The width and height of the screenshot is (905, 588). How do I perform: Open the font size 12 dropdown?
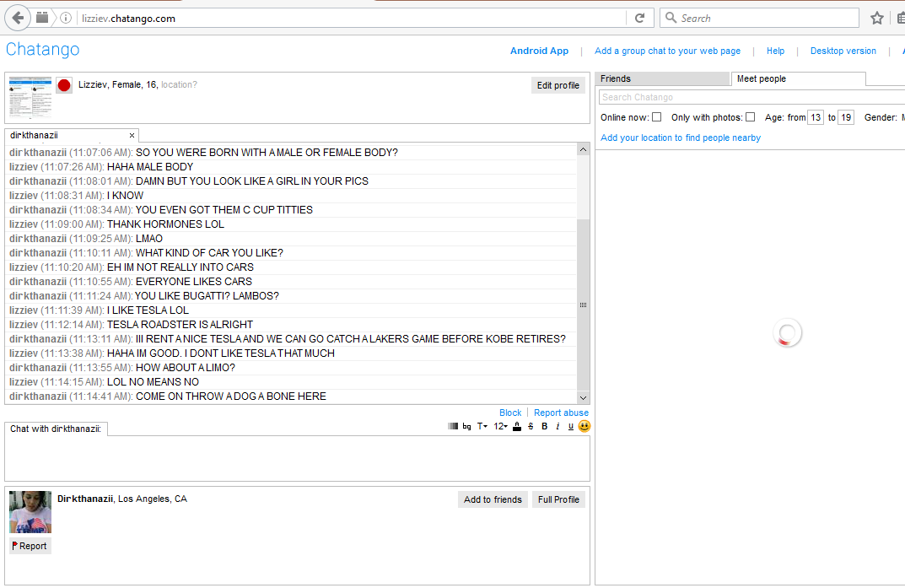tap(500, 426)
